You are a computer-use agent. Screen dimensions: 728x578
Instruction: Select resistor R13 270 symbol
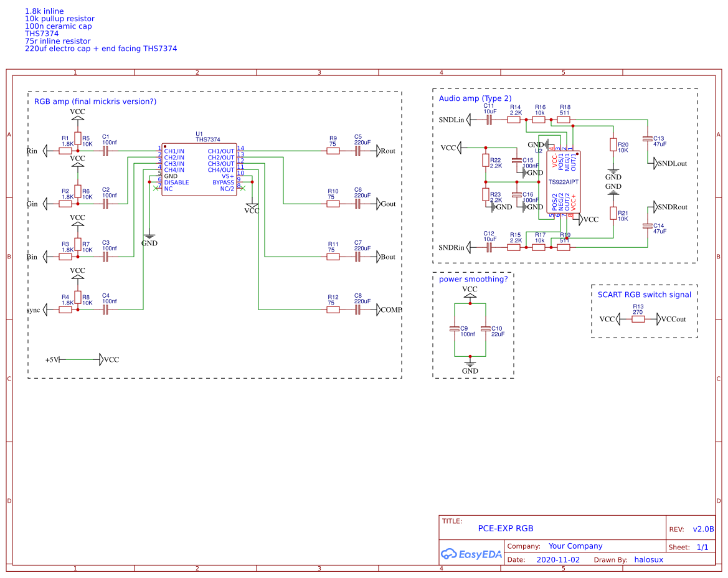coord(638,319)
